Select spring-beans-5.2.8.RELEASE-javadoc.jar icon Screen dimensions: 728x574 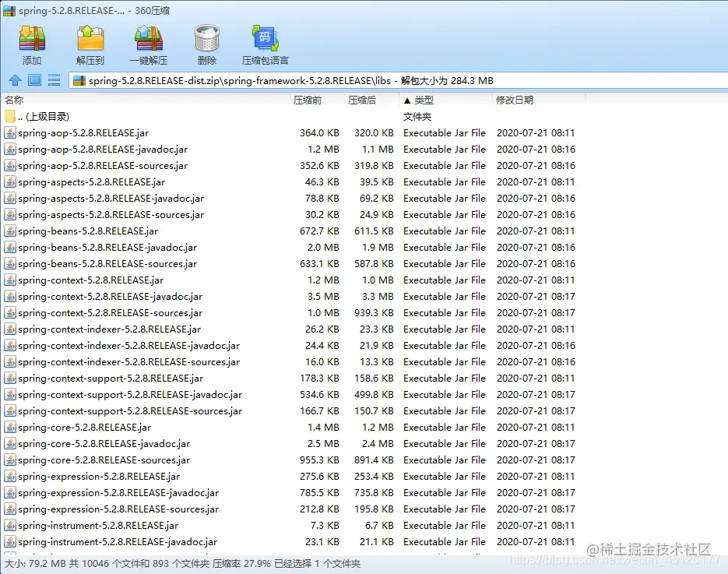(10, 247)
